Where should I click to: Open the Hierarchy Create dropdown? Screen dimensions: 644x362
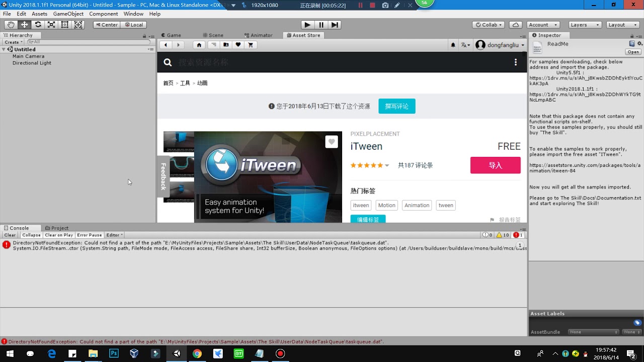point(14,42)
